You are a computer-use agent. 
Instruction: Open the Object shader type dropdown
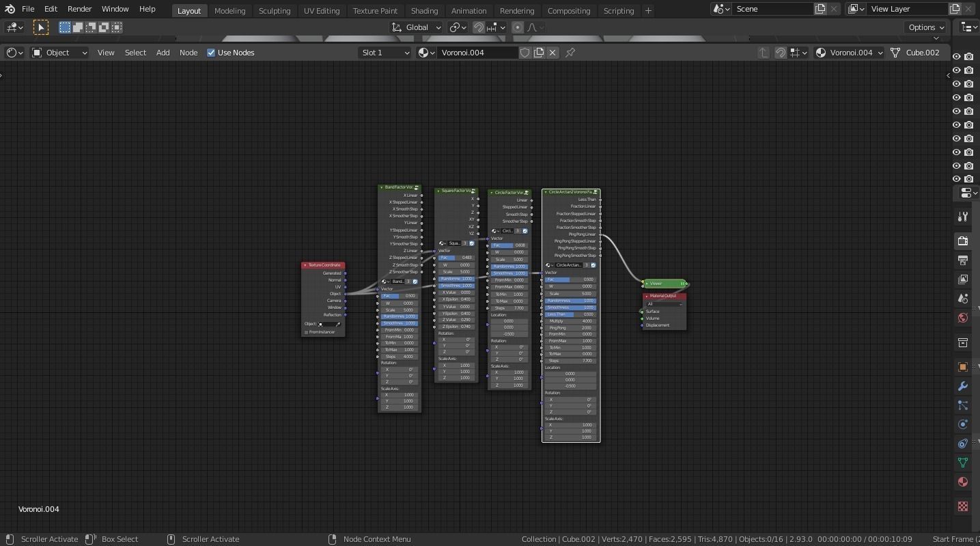point(59,52)
